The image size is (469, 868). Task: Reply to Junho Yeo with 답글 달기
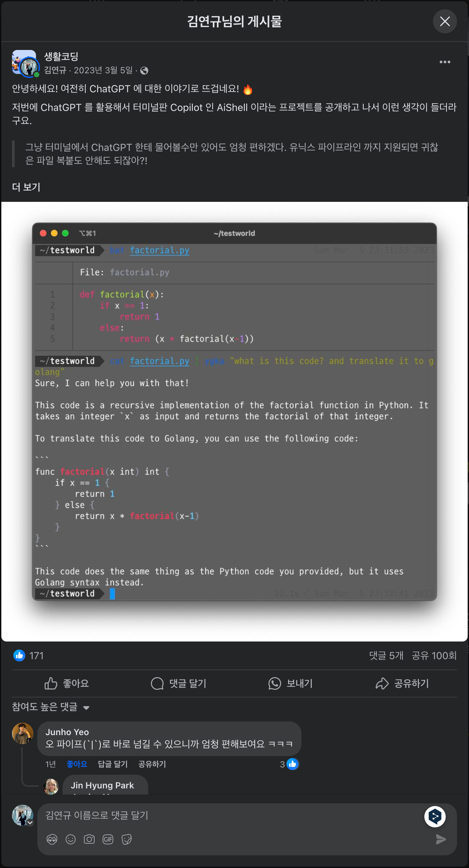point(113,764)
